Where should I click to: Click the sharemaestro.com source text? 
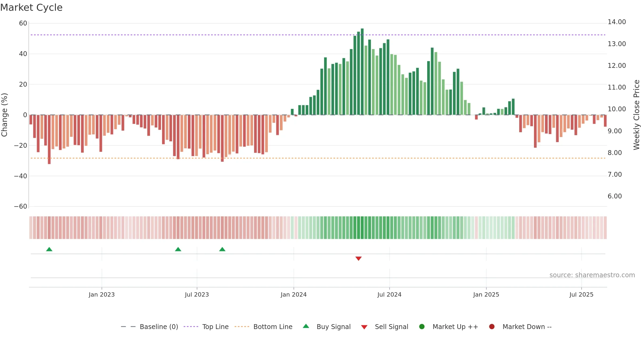[x=592, y=275]
